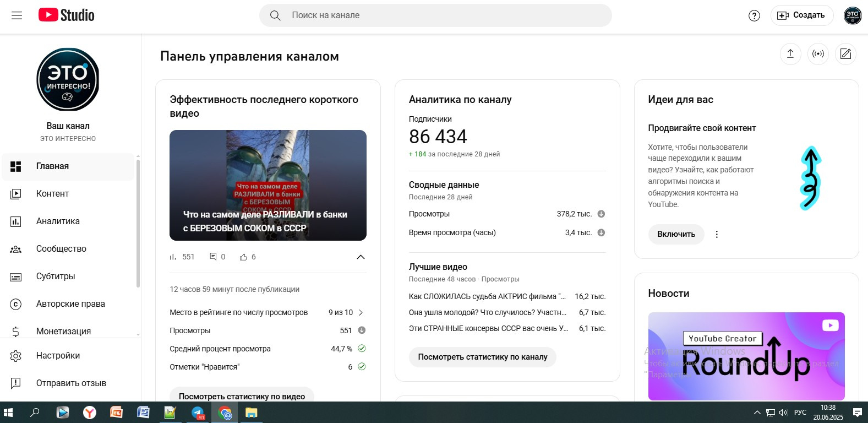Click the search magnifier icon
The width and height of the screenshot is (868, 423).
tap(275, 15)
